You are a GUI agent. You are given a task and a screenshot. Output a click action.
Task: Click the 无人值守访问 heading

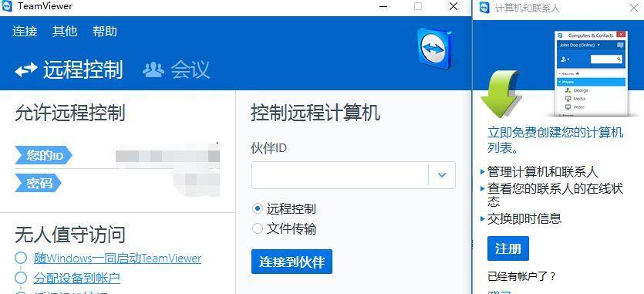pos(70,235)
